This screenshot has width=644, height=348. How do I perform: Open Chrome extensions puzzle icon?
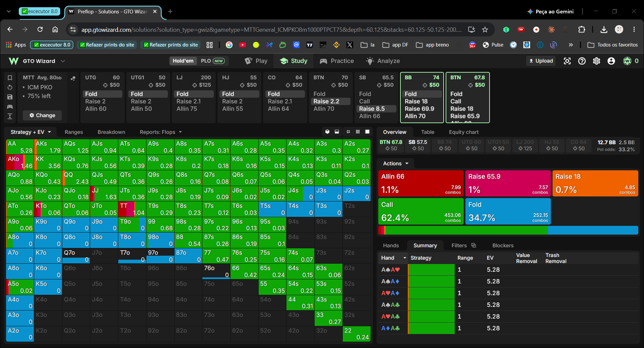pos(582,29)
